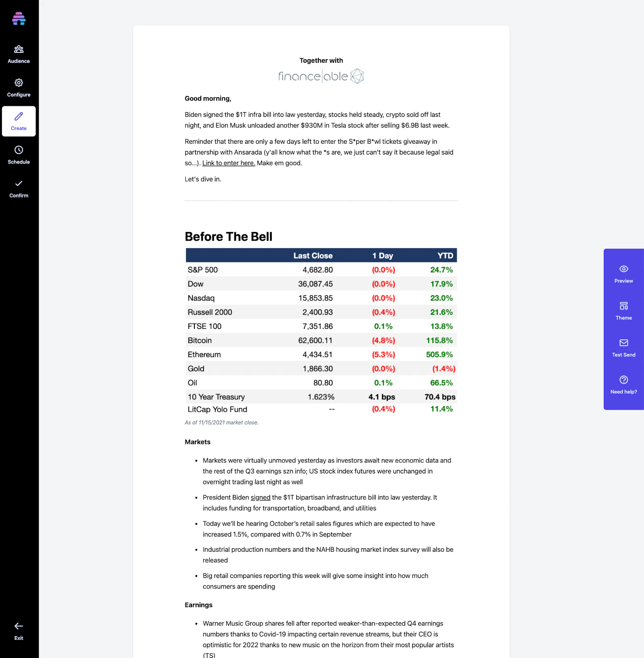Click the value '62,600.11'
Viewport: 644px width, 658px height.
[315, 340]
